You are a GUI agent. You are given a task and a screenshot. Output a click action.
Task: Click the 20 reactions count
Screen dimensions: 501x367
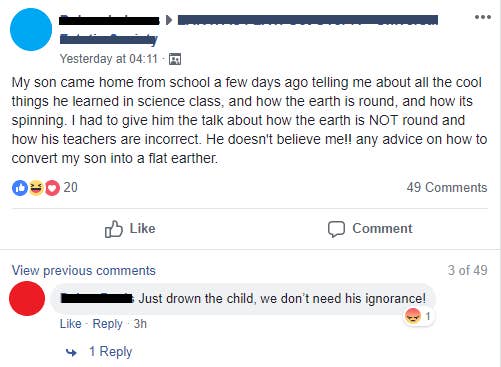tap(70, 187)
